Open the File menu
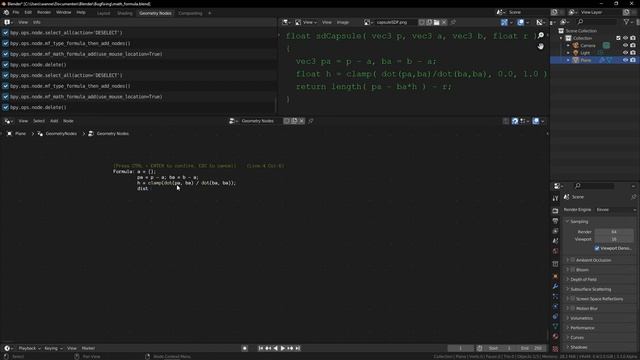Image resolution: width=640 pixels, height=360 pixels. [x=16, y=13]
